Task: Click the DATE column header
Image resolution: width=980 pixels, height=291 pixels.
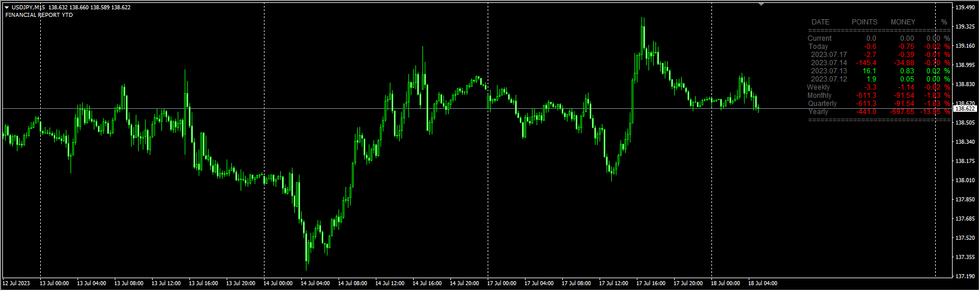Action: point(820,22)
